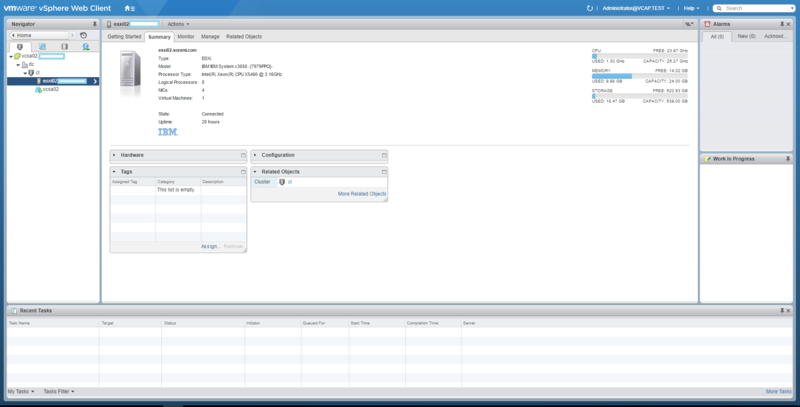Image resolution: width=800 pixels, height=407 pixels.
Task: Click the Assign tag link
Action: [x=210, y=246]
